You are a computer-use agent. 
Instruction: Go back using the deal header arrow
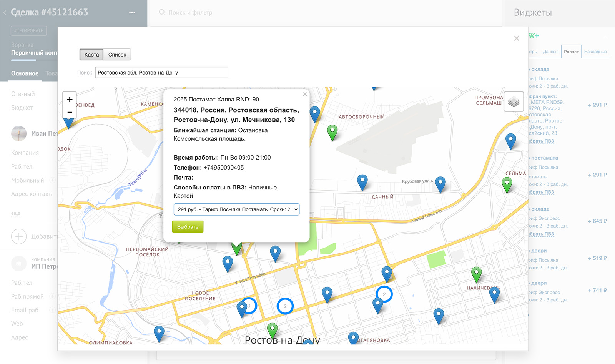coord(5,13)
